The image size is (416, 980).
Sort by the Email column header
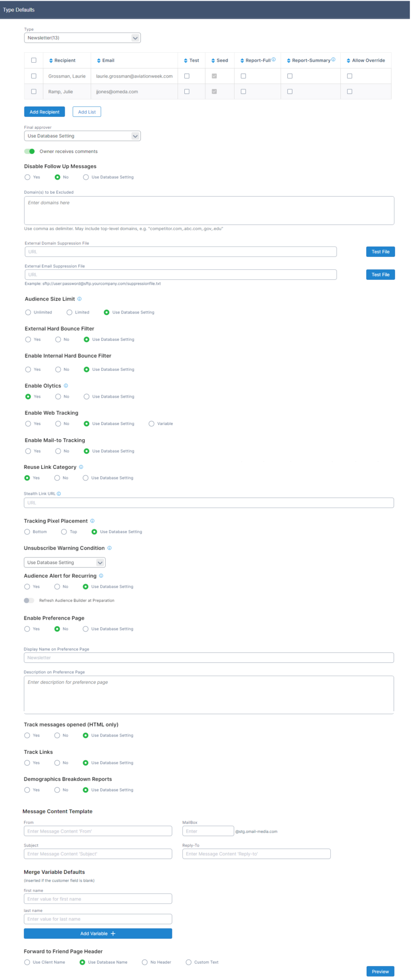106,60
